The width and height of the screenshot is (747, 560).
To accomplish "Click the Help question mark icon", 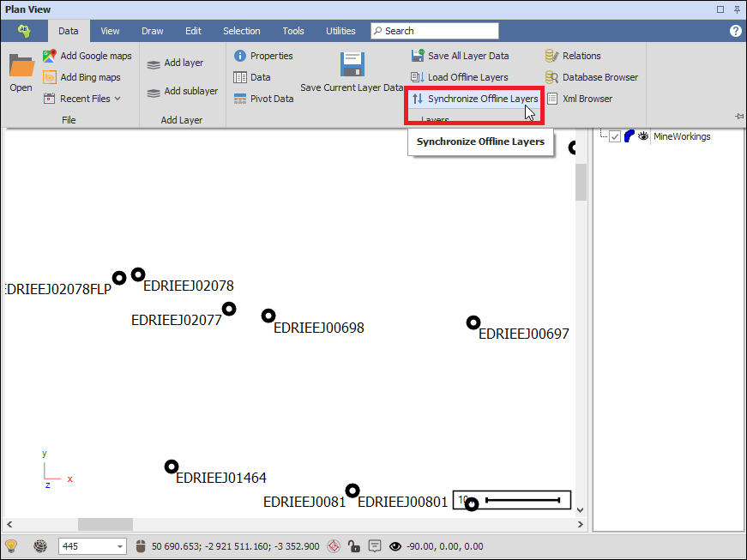I will (x=735, y=31).
